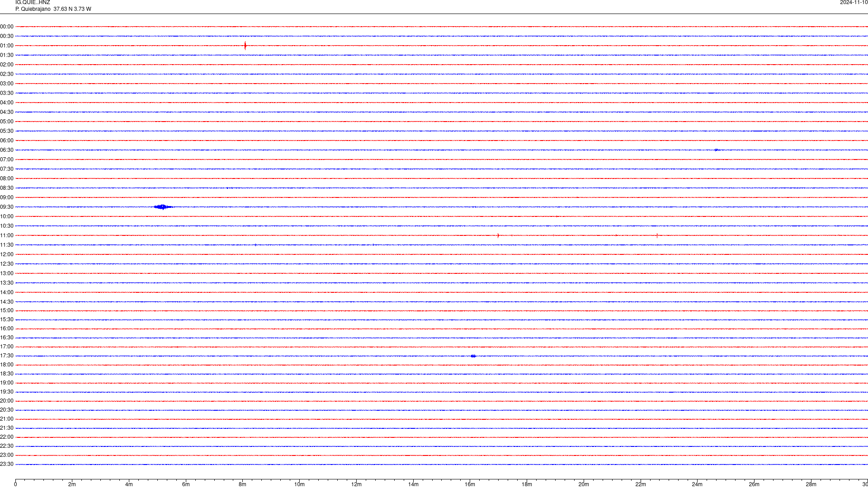
Task: Click the 0 tick on the time axis
Action: click(15, 484)
